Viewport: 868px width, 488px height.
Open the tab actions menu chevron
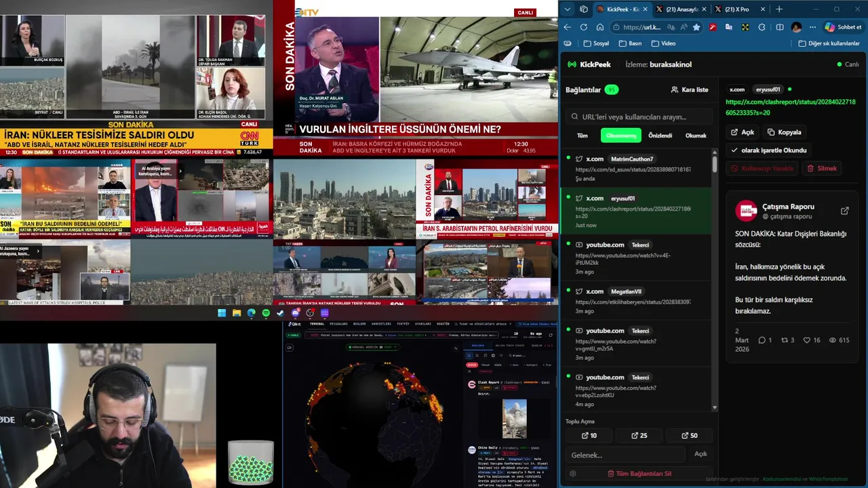click(x=568, y=9)
